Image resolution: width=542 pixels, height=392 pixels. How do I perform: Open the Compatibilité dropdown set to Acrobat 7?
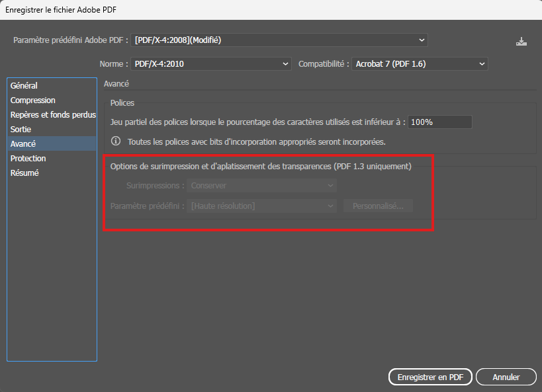(419, 64)
